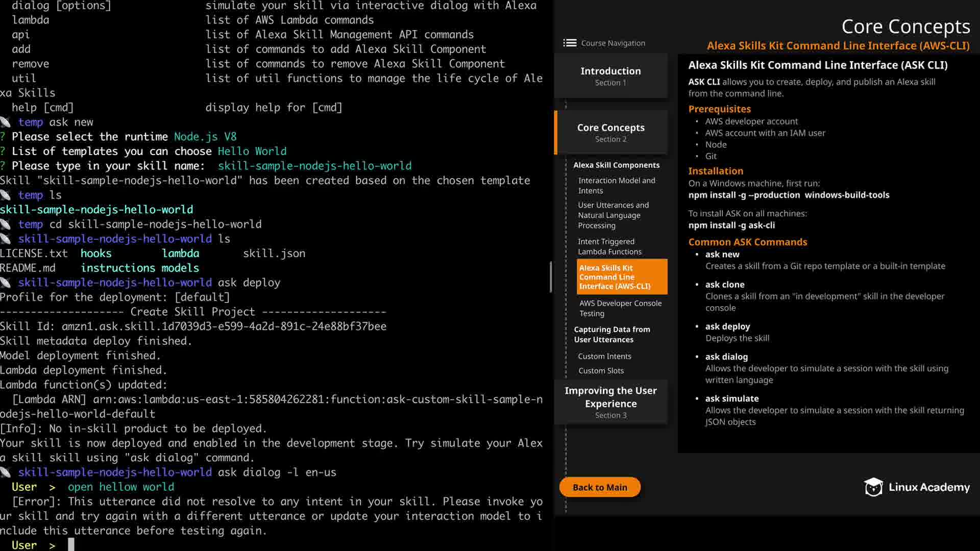This screenshot has height=551, width=980.
Task: Expand Capturing Data from User Utterances group
Action: [611, 334]
